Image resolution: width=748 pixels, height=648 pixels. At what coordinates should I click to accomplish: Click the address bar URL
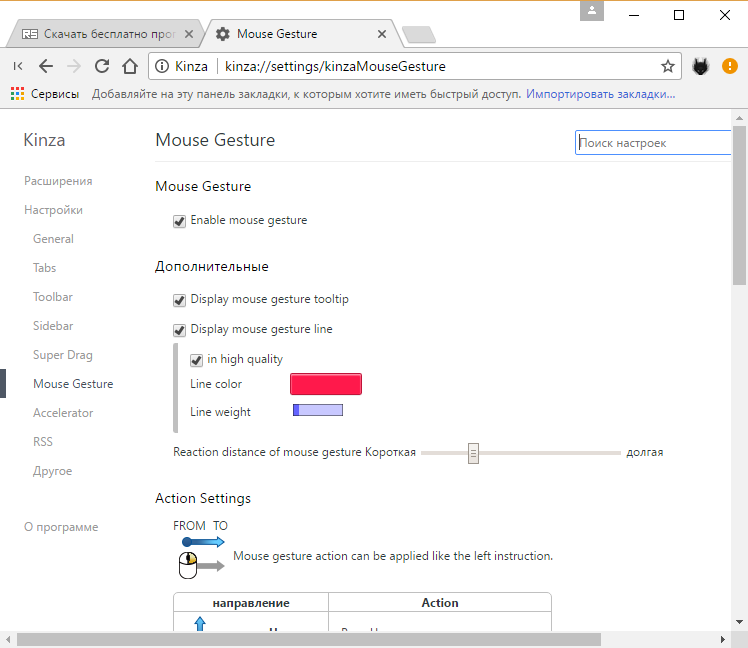coord(335,66)
